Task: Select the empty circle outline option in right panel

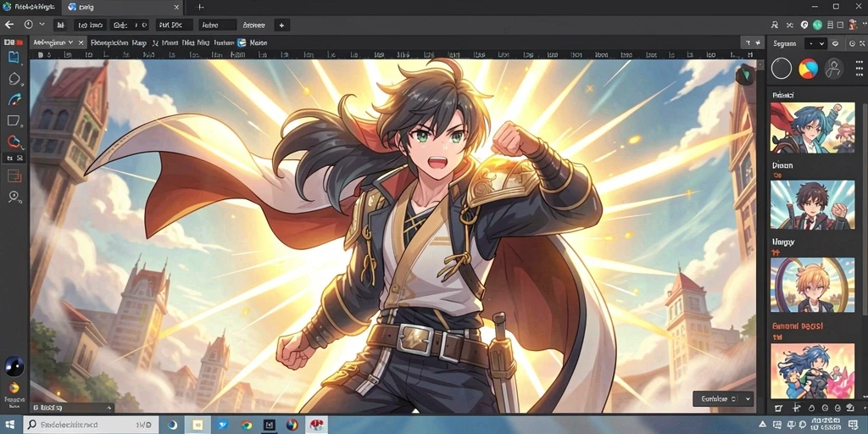Action: click(781, 69)
